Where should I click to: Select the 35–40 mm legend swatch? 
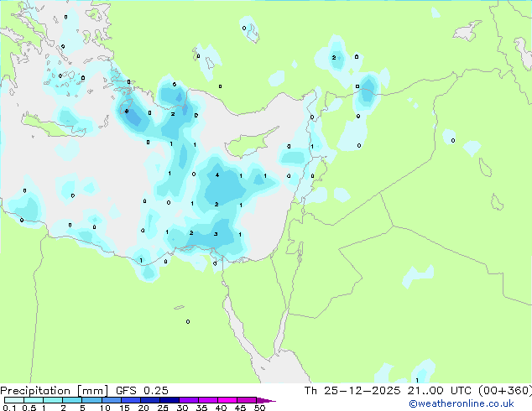[x=207, y=400]
